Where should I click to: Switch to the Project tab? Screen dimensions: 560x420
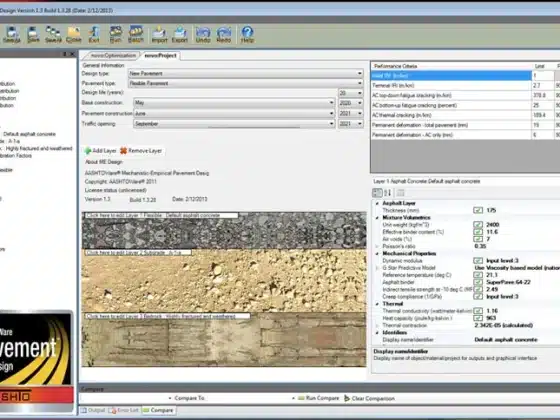coord(160,55)
